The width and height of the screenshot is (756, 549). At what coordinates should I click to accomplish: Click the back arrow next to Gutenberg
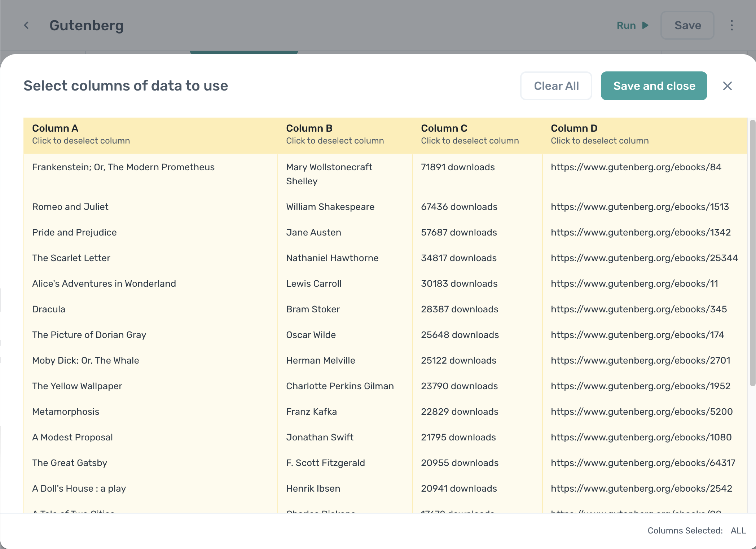pyautogui.click(x=26, y=25)
